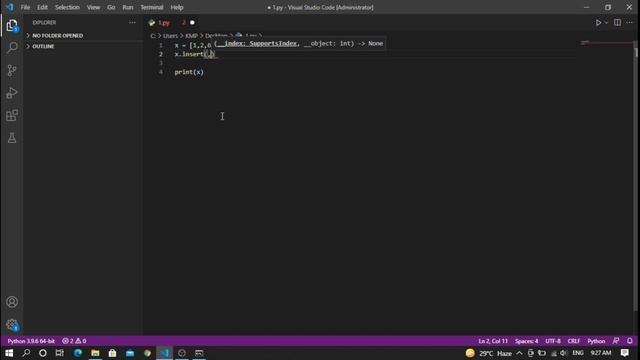Open File Explorer from taskbar
This screenshot has width=640, height=360.
(x=95, y=353)
